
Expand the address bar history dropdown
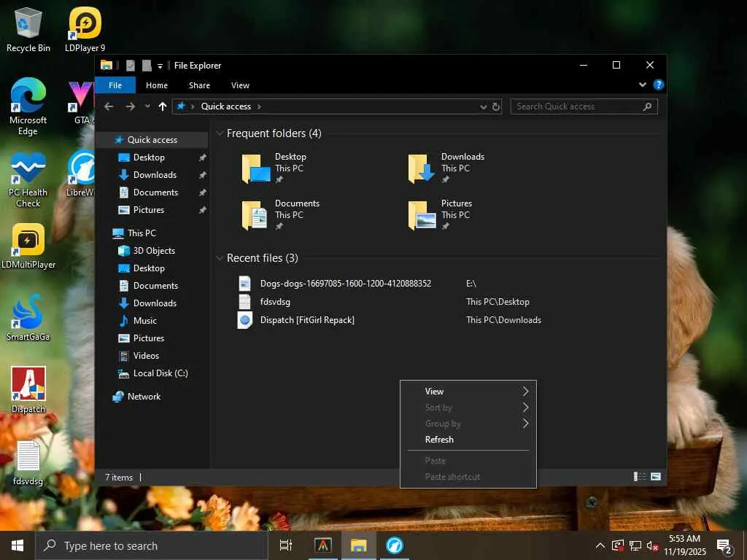(483, 106)
